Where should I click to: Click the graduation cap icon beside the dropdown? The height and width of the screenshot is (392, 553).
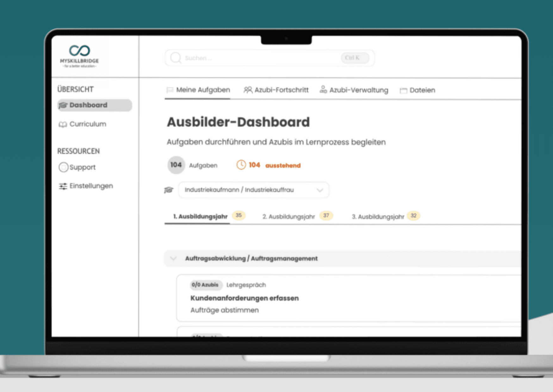pyautogui.click(x=169, y=190)
